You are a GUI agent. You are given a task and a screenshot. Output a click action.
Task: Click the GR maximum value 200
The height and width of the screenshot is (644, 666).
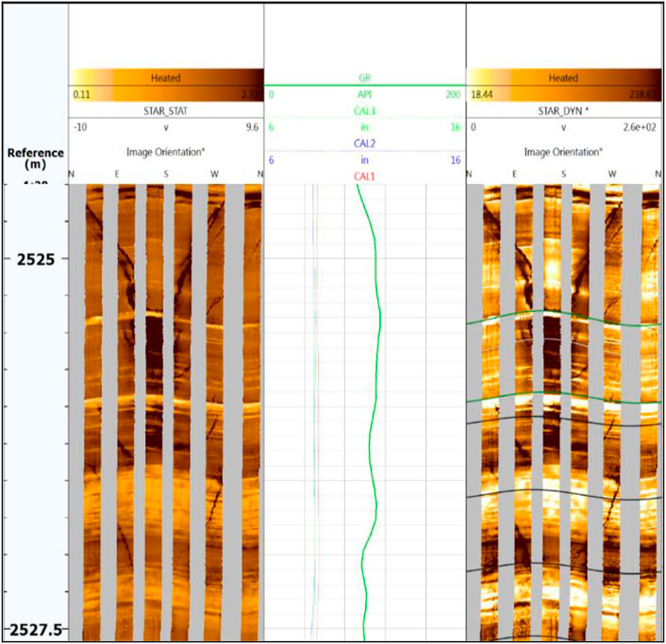click(x=453, y=94)
